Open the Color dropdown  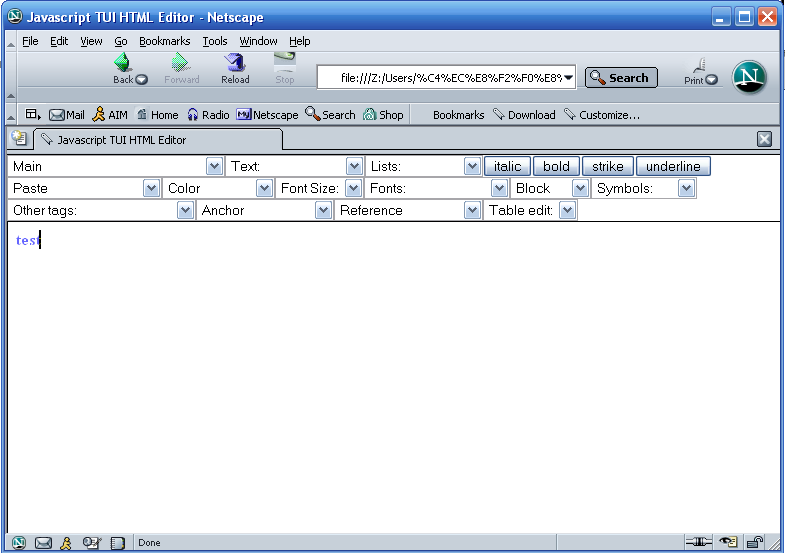coord(264,188)
